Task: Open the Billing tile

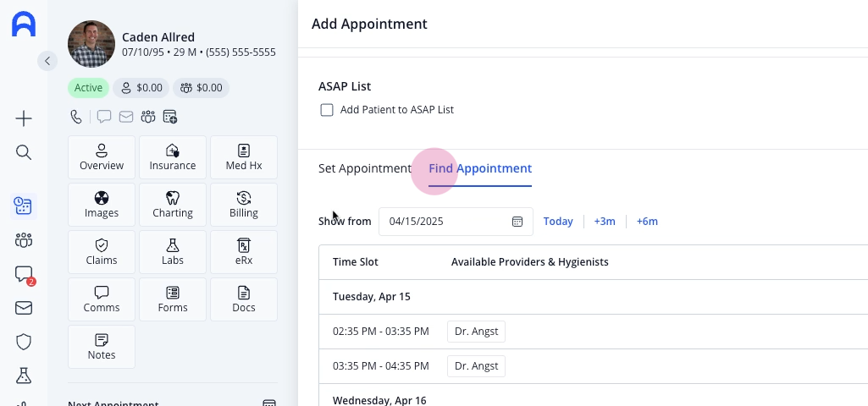Action: pos(244,206)
